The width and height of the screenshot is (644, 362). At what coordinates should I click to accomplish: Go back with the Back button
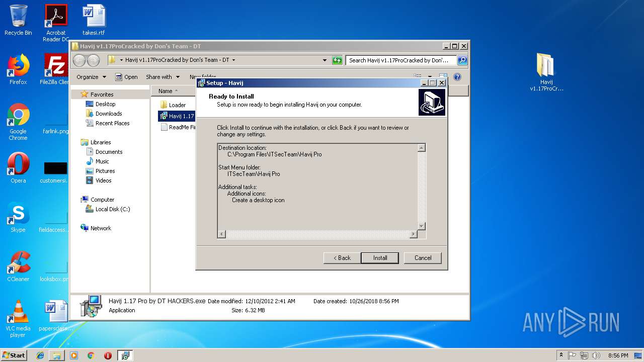tap(342, 258)
